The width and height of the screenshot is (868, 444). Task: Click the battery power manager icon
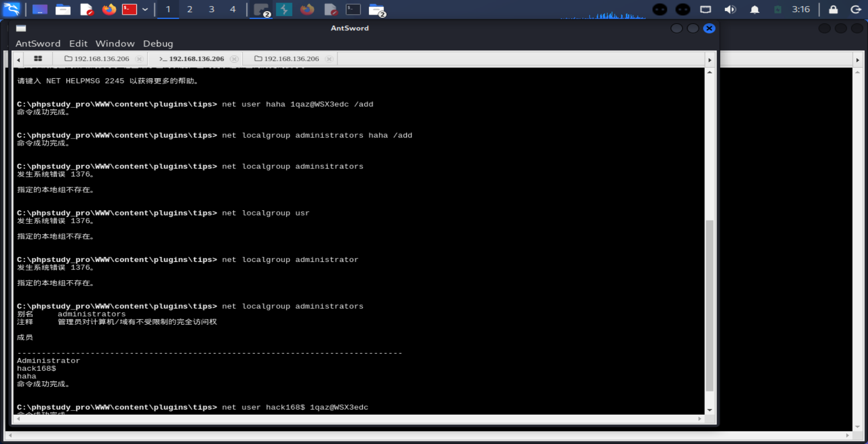tap(778, 9)
